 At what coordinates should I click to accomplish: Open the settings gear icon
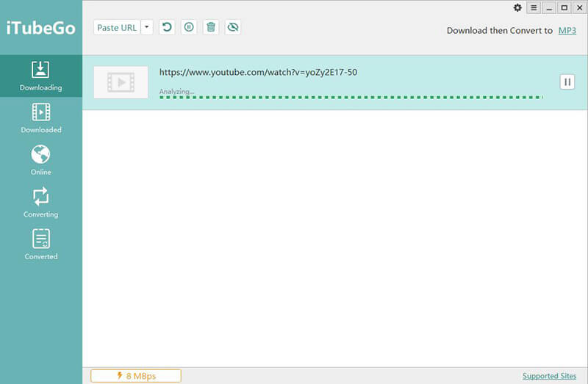click(517, 7)
